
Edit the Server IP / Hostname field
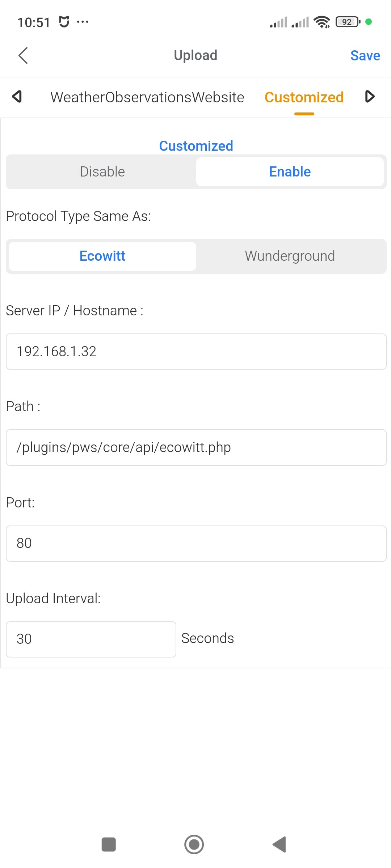(196, 352)
